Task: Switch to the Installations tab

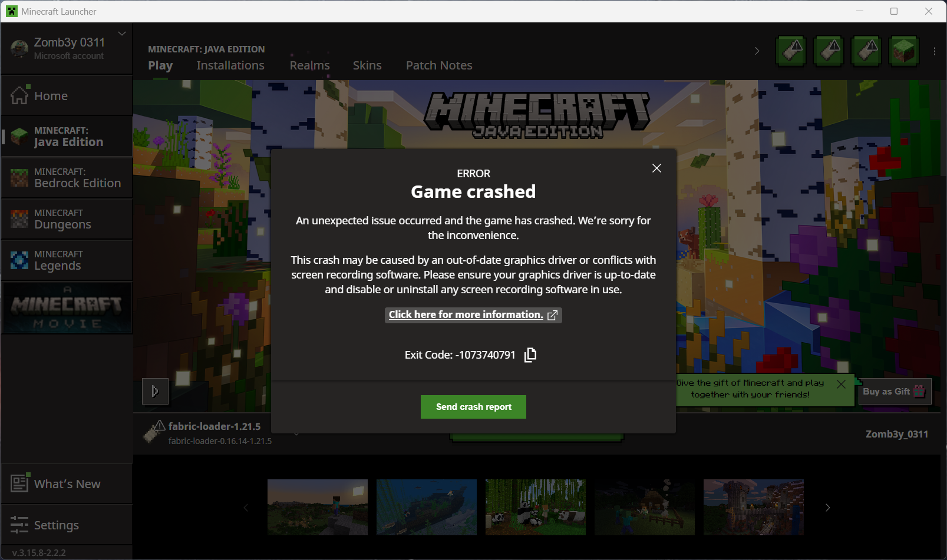Action: [230, 65]
